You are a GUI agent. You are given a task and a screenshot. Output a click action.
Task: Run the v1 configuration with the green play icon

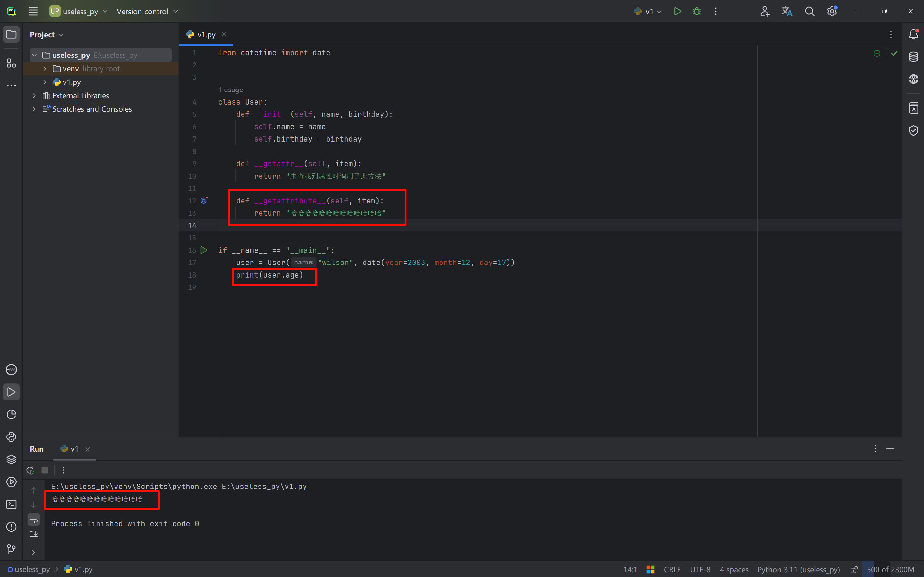tap(678, 12)
